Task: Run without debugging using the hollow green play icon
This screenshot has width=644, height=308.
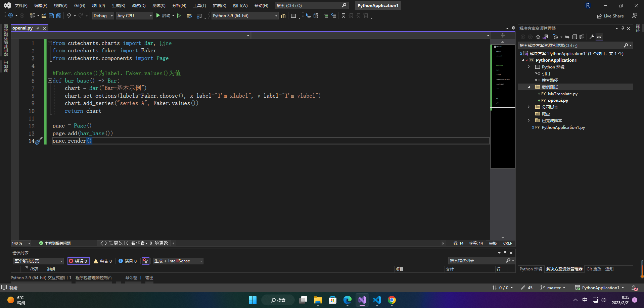Action: point(179,16)
